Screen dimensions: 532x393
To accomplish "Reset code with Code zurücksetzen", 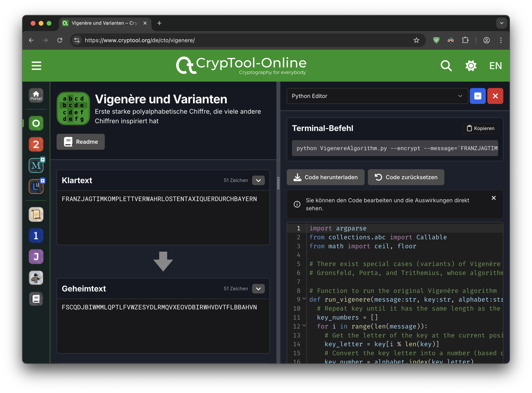I will point(406,177).
